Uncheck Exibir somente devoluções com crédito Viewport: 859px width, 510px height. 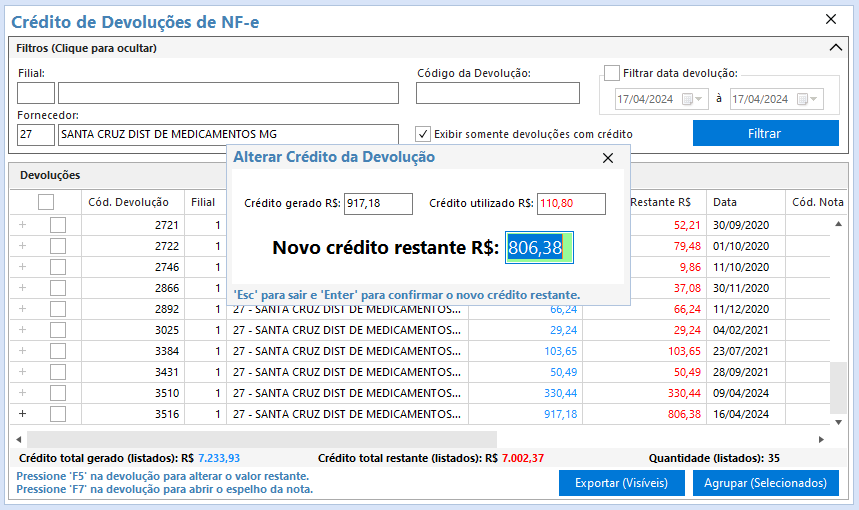pos(423,134)
